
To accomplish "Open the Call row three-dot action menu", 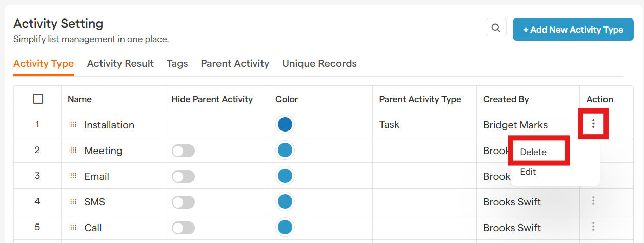I will pyautogui.click(x=593, y=227).
